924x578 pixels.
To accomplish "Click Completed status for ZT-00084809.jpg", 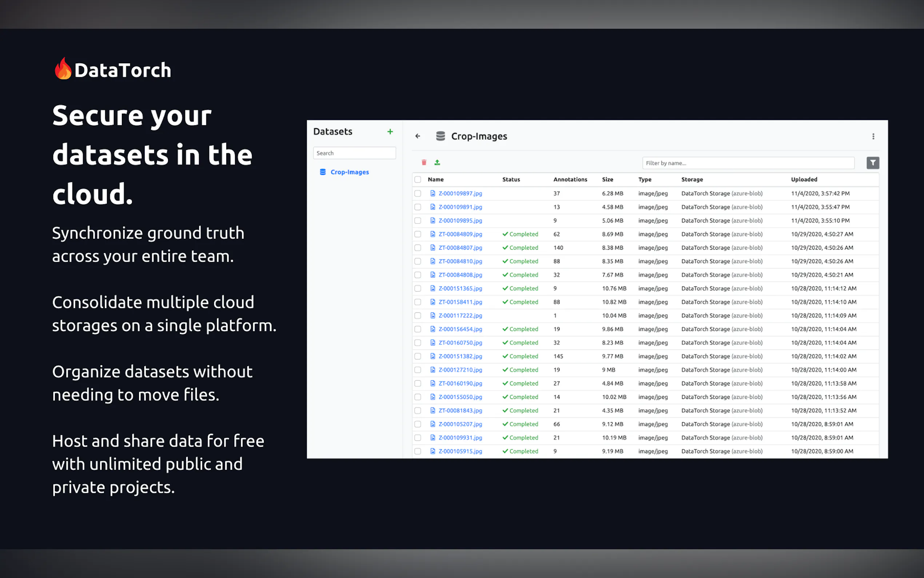I will click(520, 234).
